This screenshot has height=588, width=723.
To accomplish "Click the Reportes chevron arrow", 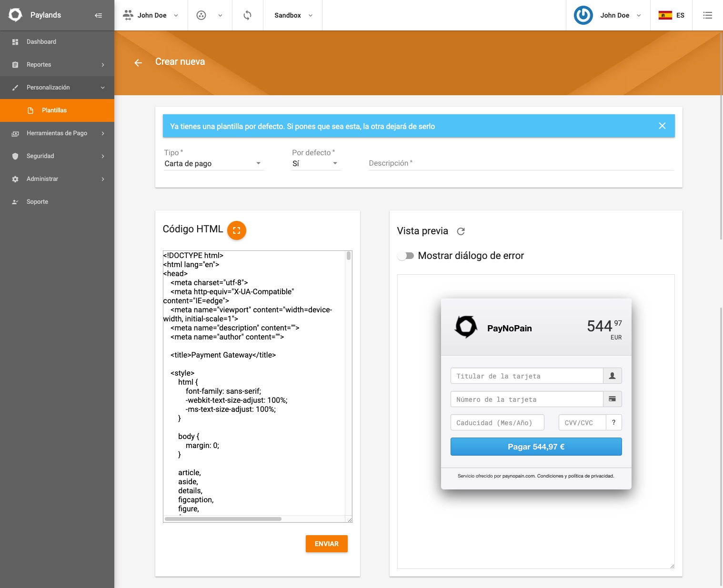I will pos(103,65).
